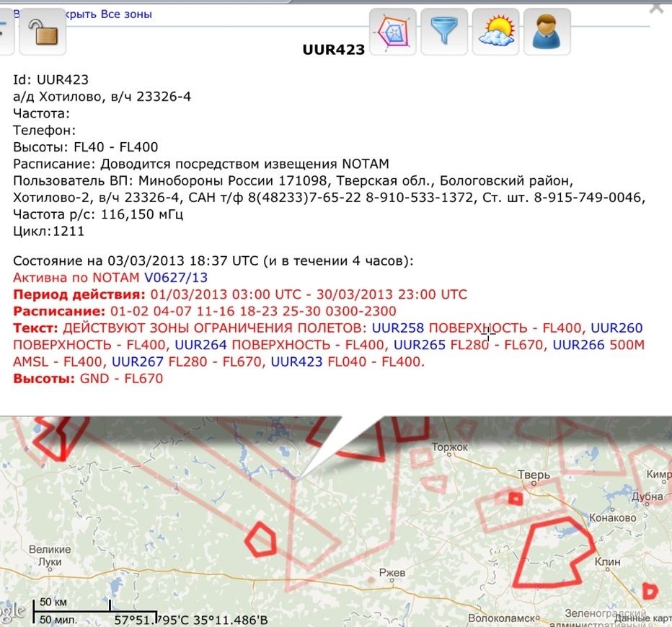
Task: Open zone UUR260 link
Action: coord(616,328)
